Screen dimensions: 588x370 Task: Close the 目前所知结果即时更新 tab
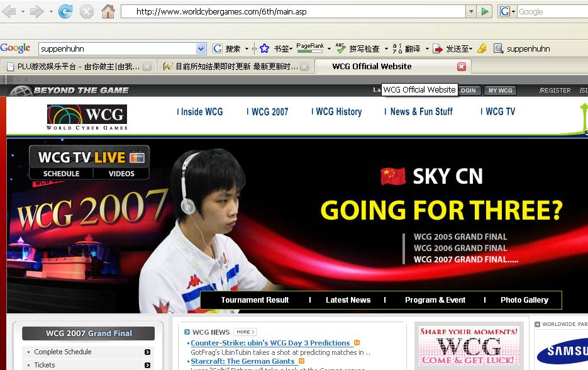click(x=305, y=67)
